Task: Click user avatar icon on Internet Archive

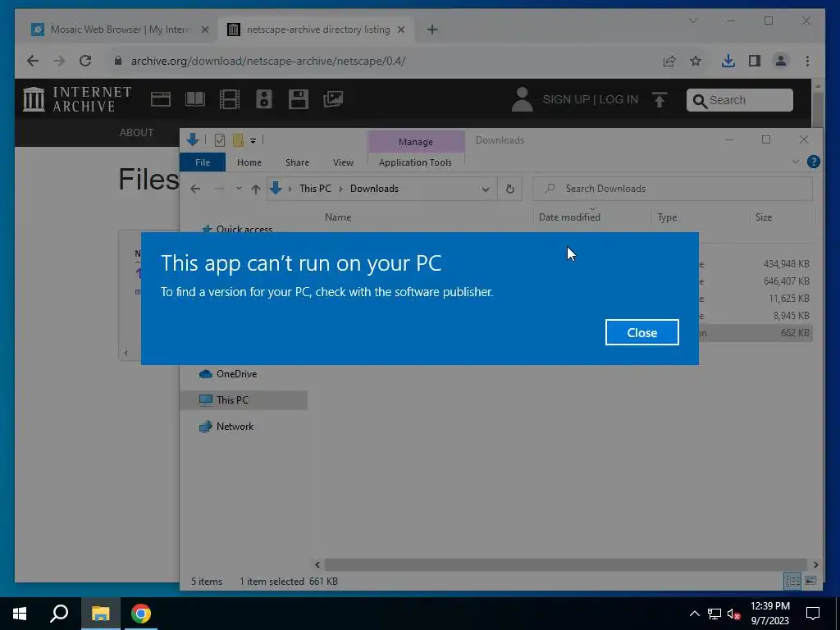Action: [x=522, y=99]
